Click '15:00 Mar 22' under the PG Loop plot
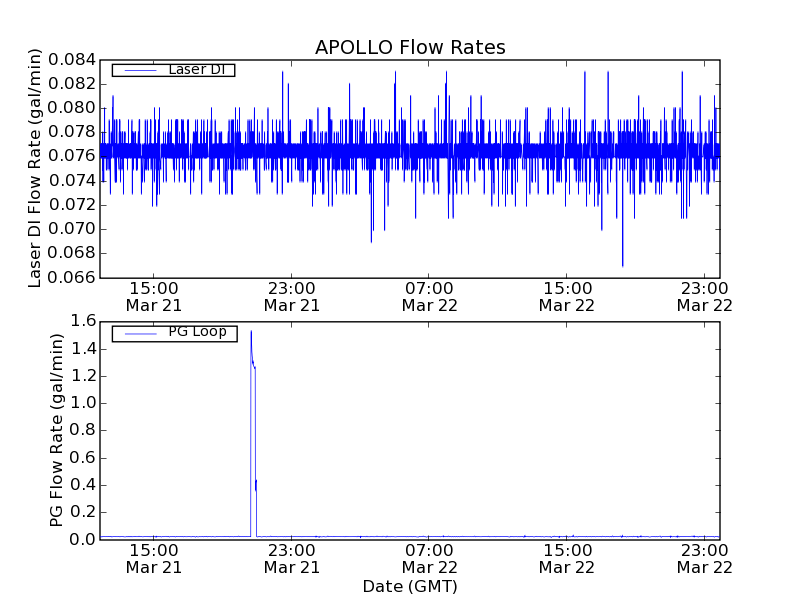Image resolution: width=800 pixels, height=600 pixels. [567, 559]
